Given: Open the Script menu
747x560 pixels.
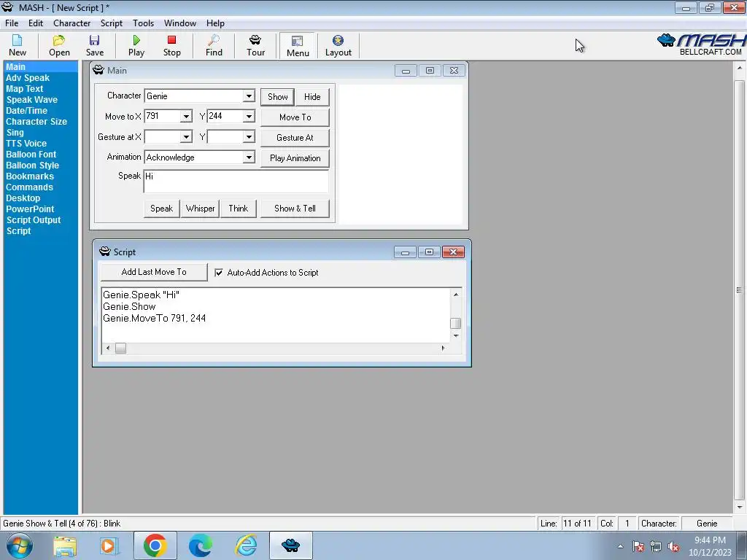Looking at the screenshot, I should 112,23.
